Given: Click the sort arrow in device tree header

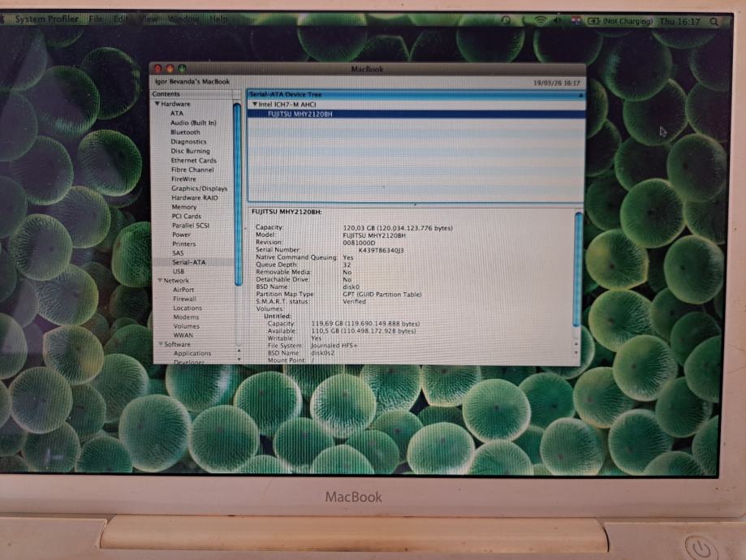Looking at the screenshot, I should click(x=580, y=95).
